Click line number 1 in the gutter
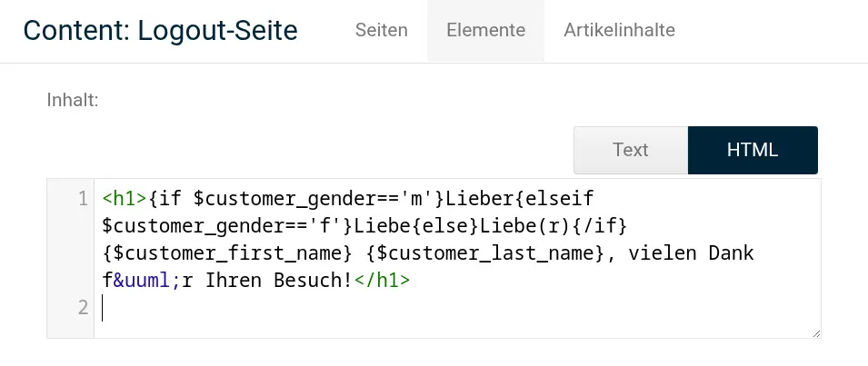868x366 pixels. (83, 198)
